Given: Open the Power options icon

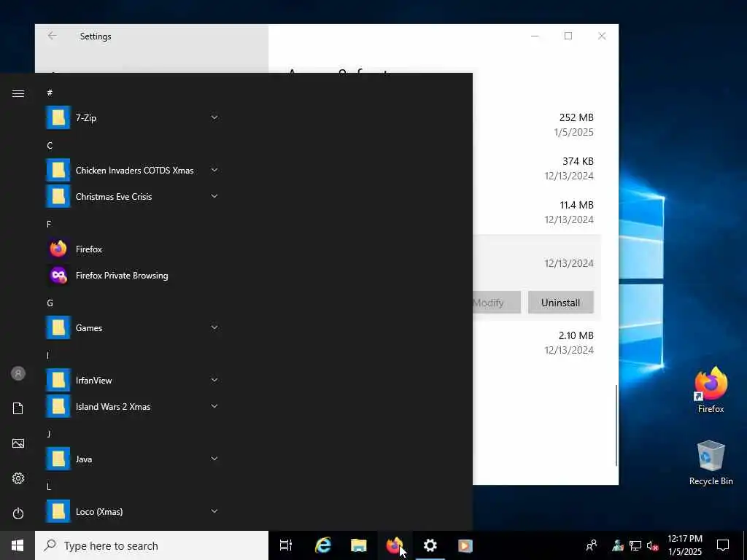Looking at the screenshot, I should (x=18, y=513).
